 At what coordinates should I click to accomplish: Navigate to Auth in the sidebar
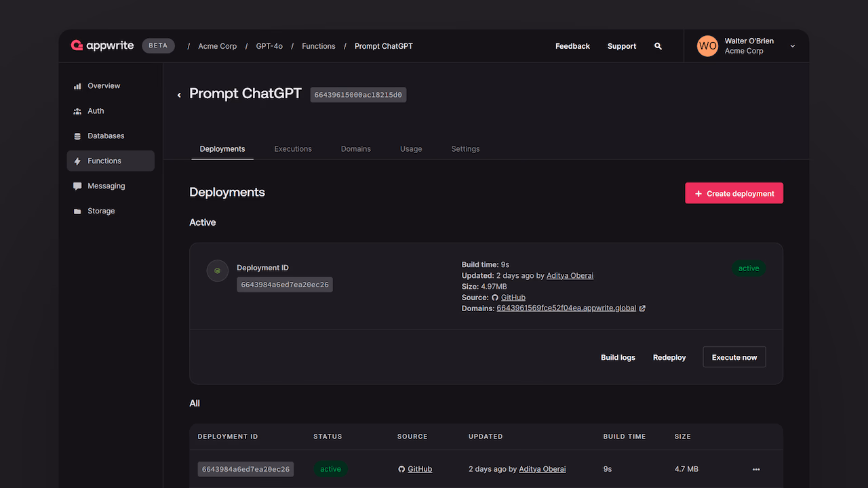pyautogui.click(x=111, y=111)
